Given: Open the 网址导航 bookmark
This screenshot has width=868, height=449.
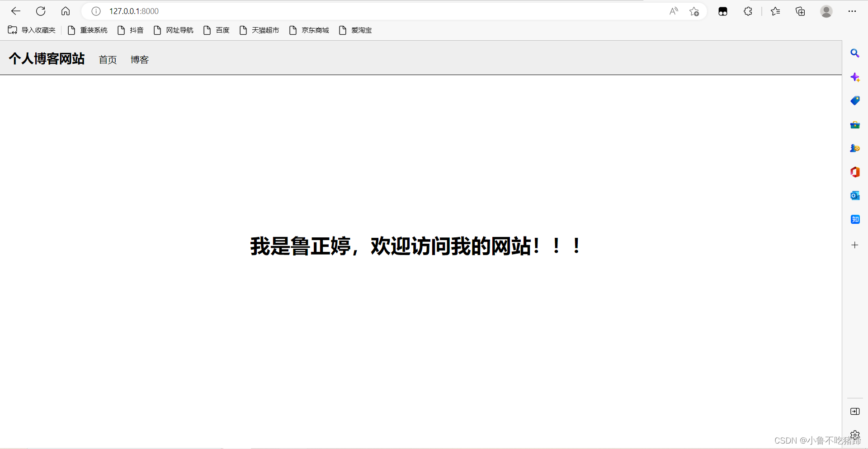Looking at the screenshot, I should (174, 30).
